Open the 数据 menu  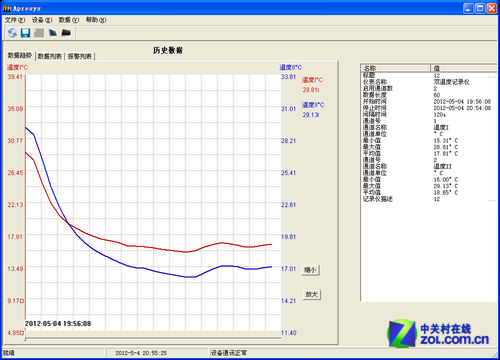69,20
